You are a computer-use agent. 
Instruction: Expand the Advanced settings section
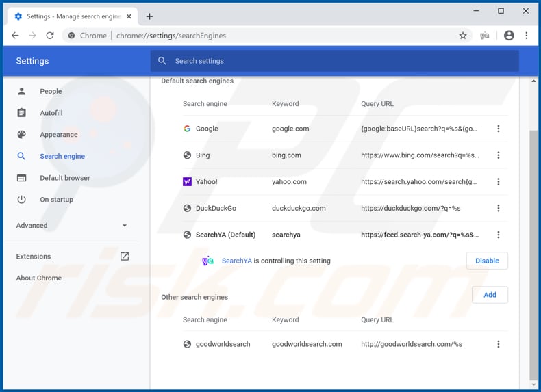point(72,226)
